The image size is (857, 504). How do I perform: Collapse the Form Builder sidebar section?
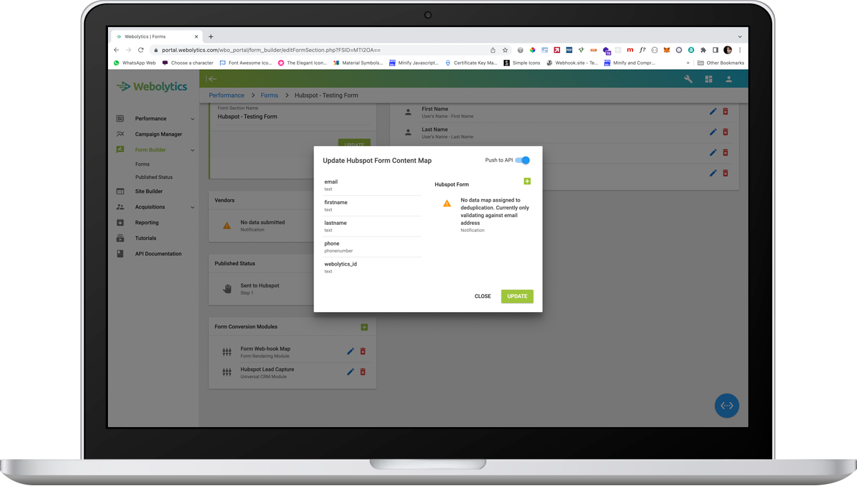pyautogui.click(x=192, y=149)
